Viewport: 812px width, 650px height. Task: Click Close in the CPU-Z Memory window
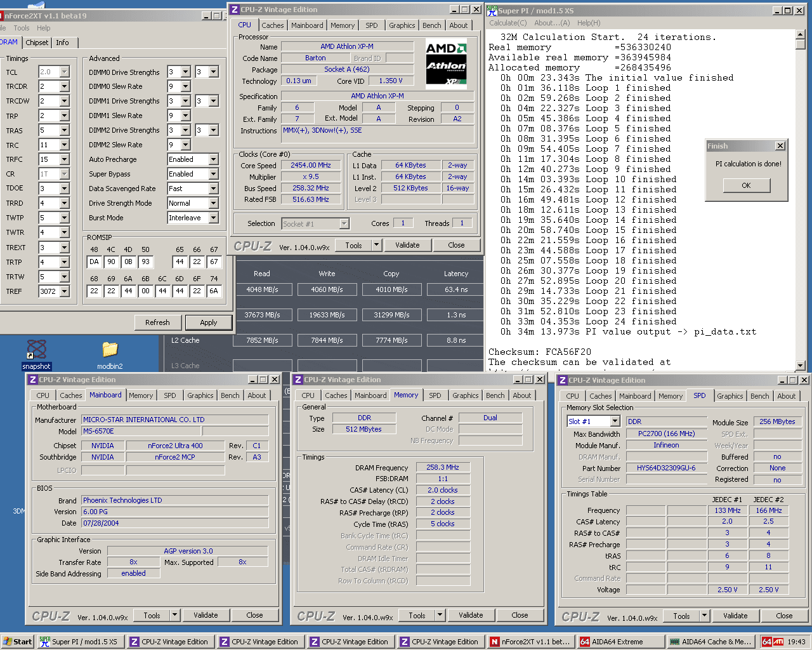(x=520, y=615)
